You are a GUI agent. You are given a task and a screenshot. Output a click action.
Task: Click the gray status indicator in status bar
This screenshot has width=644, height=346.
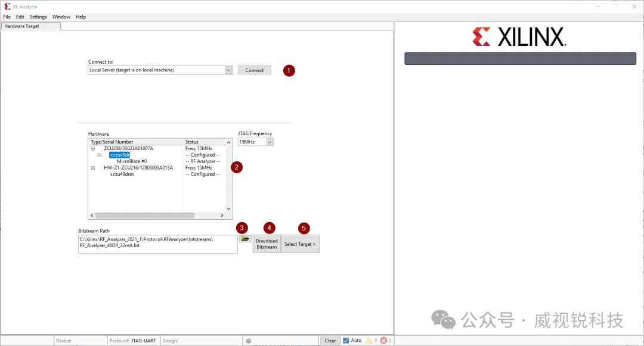coord(249,340)
